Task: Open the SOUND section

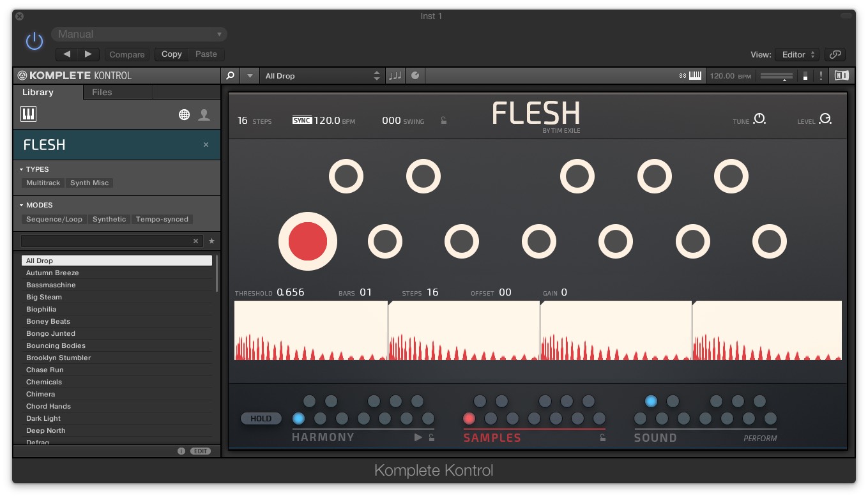Action: (655, 438)
